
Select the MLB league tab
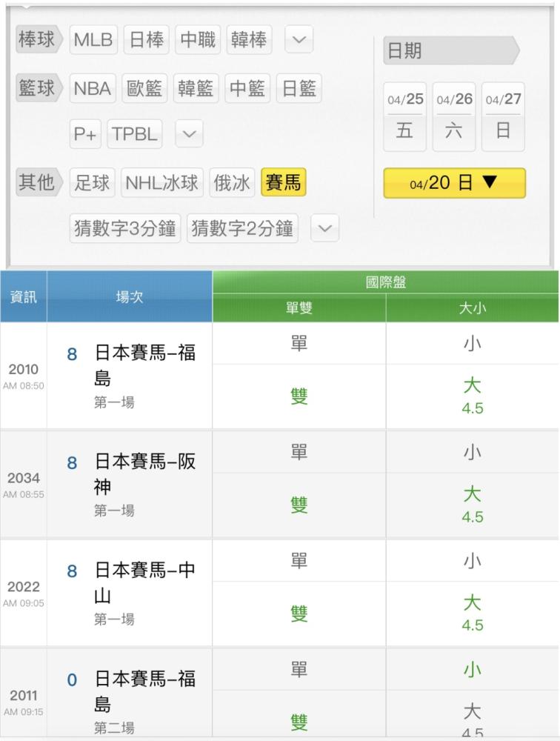94,40
